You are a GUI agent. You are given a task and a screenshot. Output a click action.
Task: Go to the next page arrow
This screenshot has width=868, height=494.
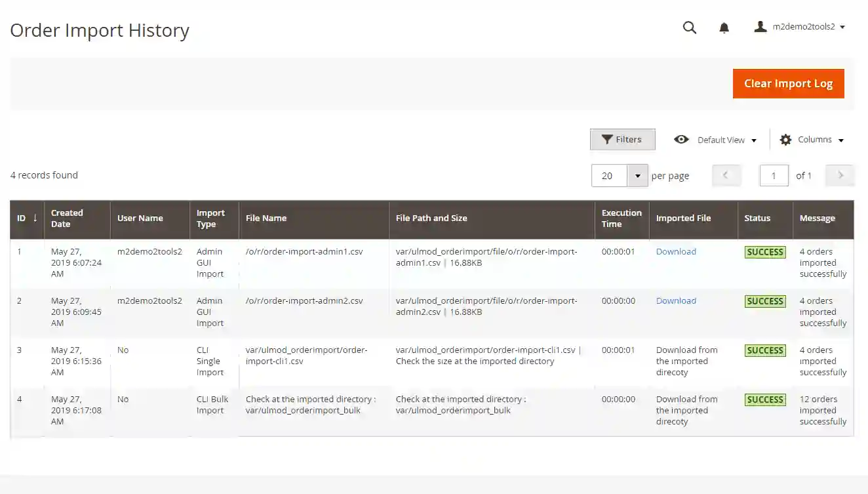[x=840, y=175]
